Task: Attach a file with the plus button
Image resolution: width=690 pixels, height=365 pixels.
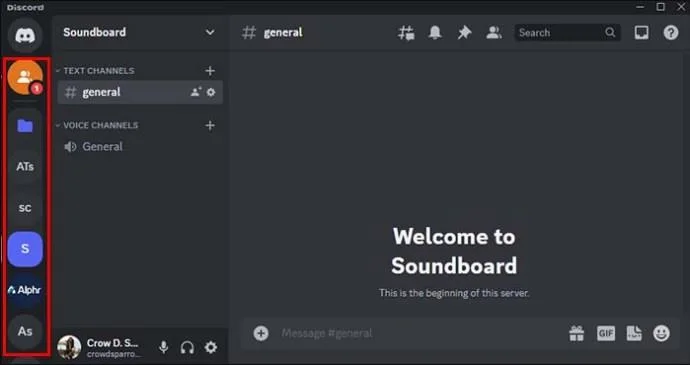Action: pos(261,333)
